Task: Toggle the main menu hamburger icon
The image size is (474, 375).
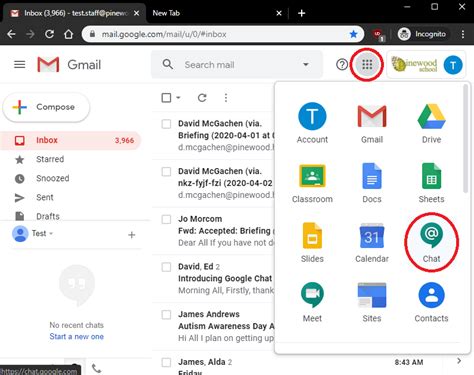Action: (20, 64)
